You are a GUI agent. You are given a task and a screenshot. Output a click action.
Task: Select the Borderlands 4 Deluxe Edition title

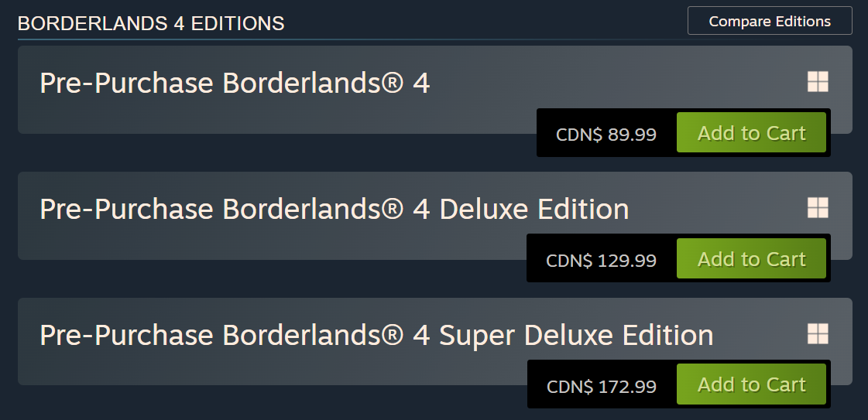click(335, 210)
